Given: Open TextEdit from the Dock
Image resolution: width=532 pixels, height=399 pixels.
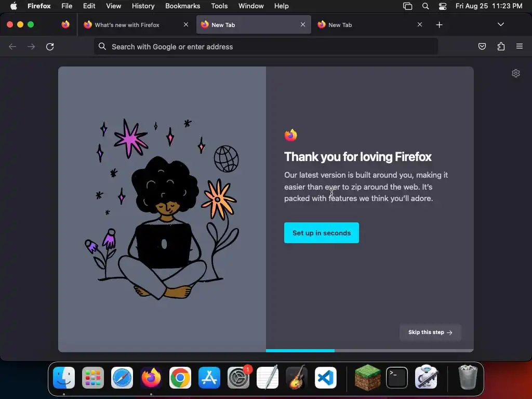Looking at the screenshot, I should pos(268,378).
